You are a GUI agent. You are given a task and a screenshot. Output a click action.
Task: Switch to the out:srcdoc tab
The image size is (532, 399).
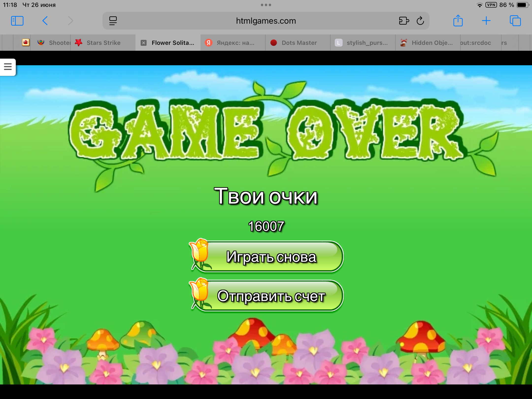pyautogui.click(x=481, y=43)
